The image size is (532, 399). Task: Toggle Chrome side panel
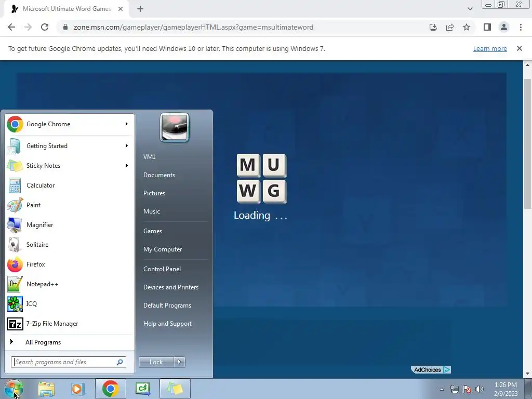point(487,27)
